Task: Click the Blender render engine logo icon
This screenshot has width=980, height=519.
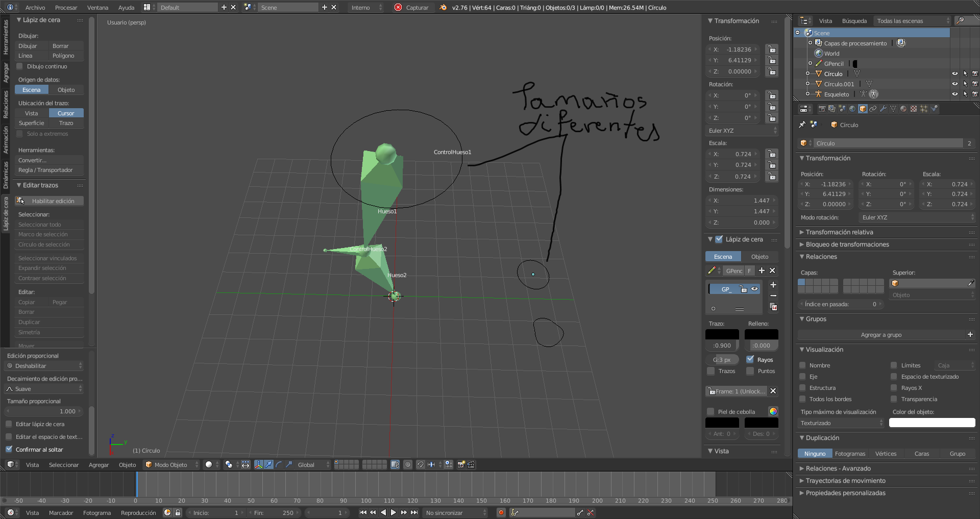Action: click(x=443, y=8)
